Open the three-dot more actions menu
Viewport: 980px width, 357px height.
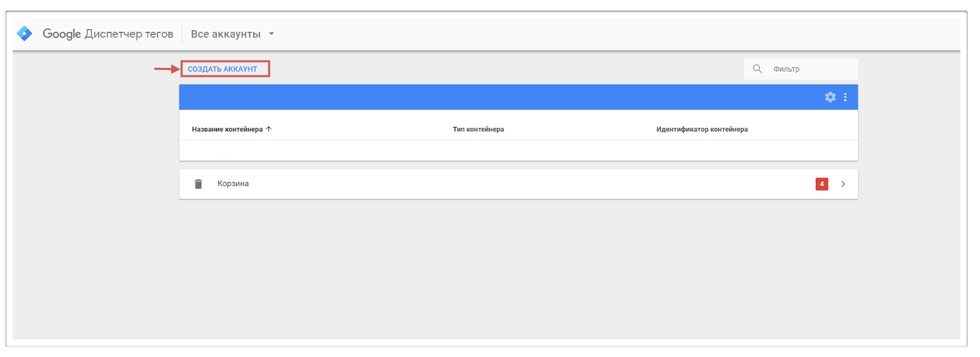(845, 97)
